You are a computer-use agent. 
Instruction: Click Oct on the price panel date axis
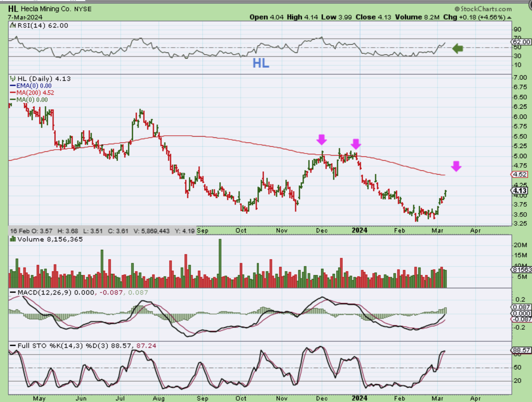(241, 231)
